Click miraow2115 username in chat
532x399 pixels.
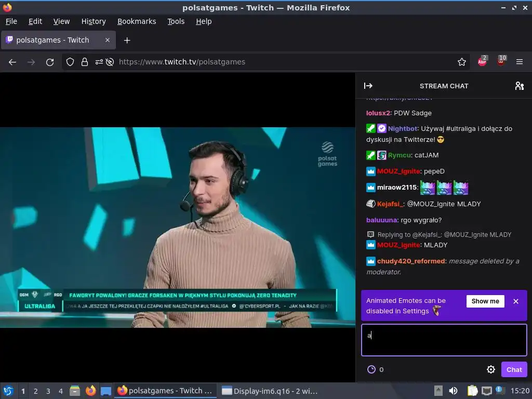tap(396, 187)
